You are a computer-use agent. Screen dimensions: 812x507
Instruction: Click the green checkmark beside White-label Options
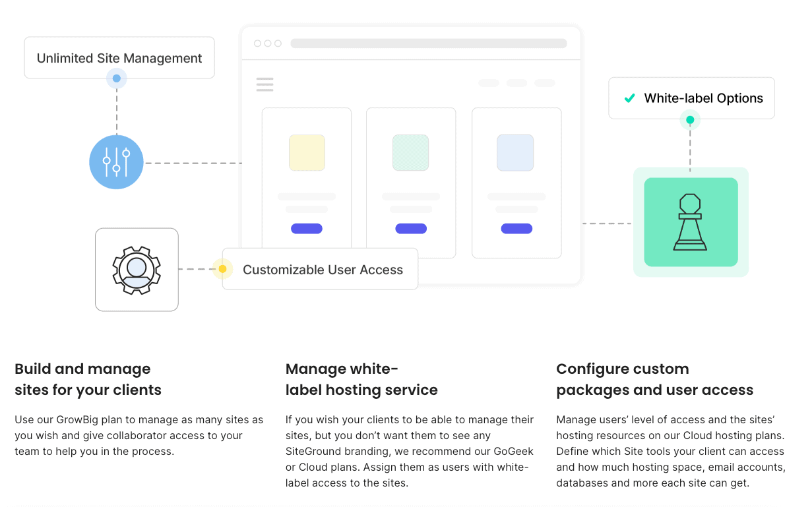pos(628,98)
